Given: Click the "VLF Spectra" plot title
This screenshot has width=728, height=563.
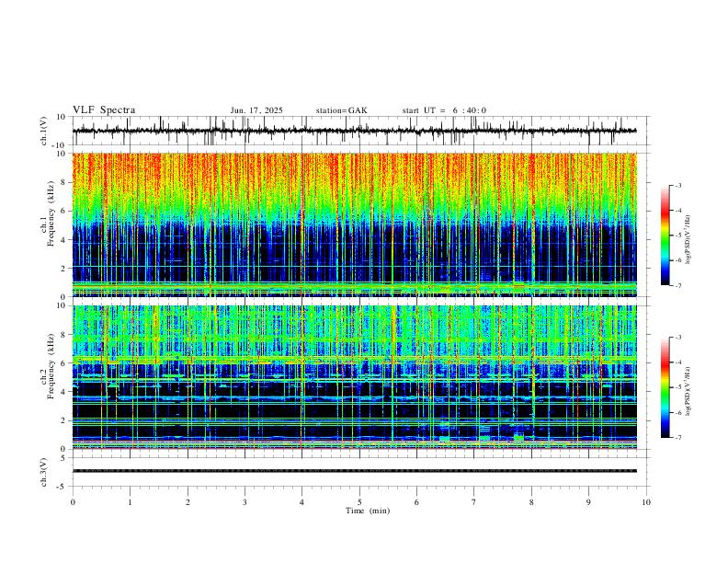Looking at the screenshot, I should coord(104,110).
